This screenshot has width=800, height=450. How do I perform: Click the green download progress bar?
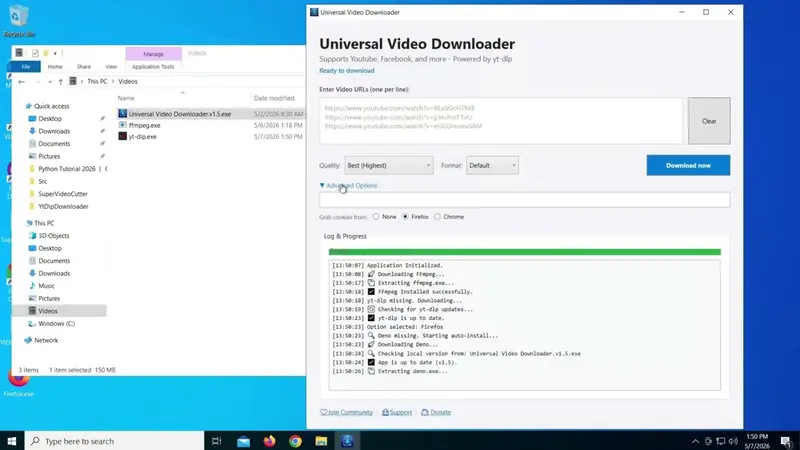(x=524, y=252)
